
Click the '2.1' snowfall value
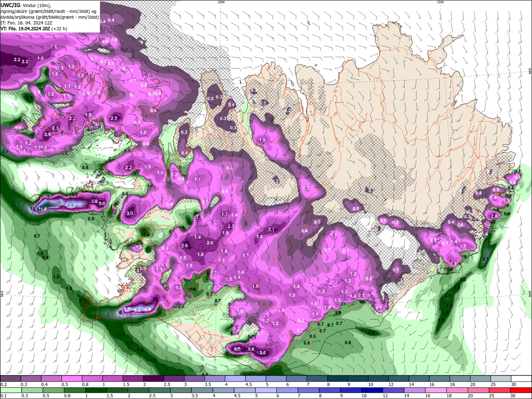pyautogui.click(x=272, y=229)
